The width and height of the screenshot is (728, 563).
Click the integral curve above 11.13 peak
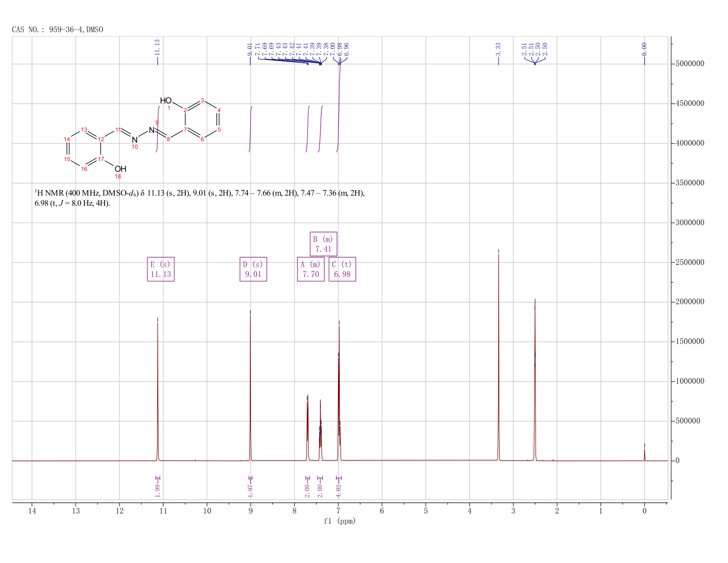point(158,129)
